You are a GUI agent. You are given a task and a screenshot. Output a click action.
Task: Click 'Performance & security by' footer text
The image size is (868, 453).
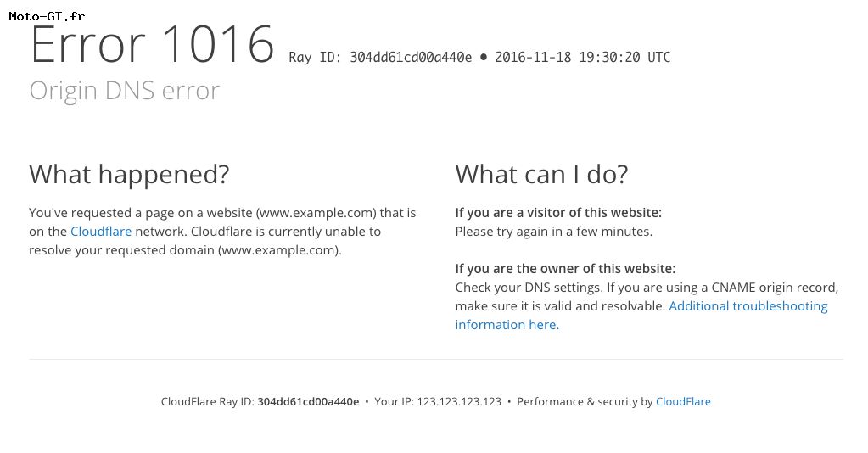[x=585, y=401]
